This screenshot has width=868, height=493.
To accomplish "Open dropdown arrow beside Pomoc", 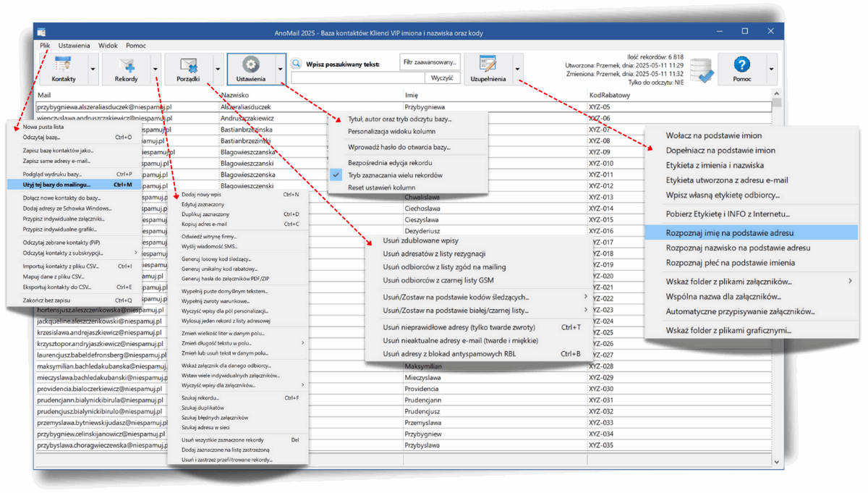I will pyautogui.click(x=771, y=69).
